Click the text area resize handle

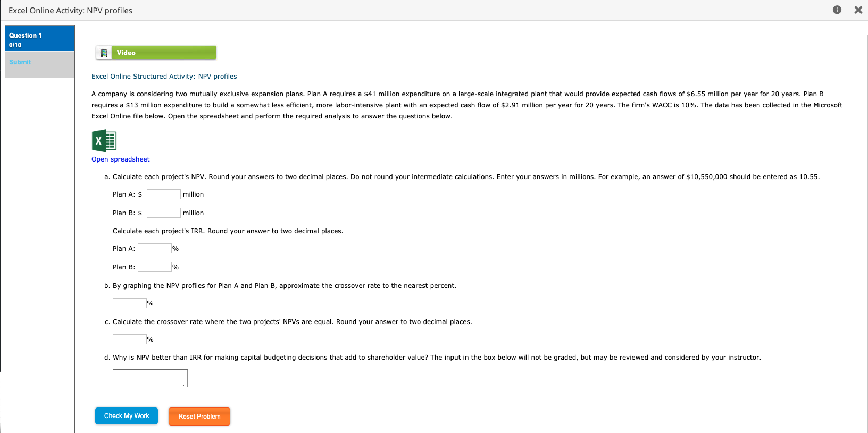click(186, 385)
